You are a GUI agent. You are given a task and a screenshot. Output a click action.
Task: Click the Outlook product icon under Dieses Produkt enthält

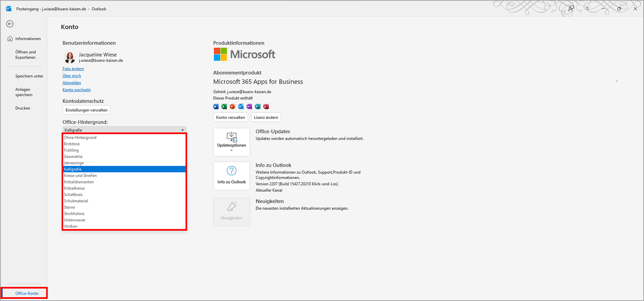click(241, 106)
